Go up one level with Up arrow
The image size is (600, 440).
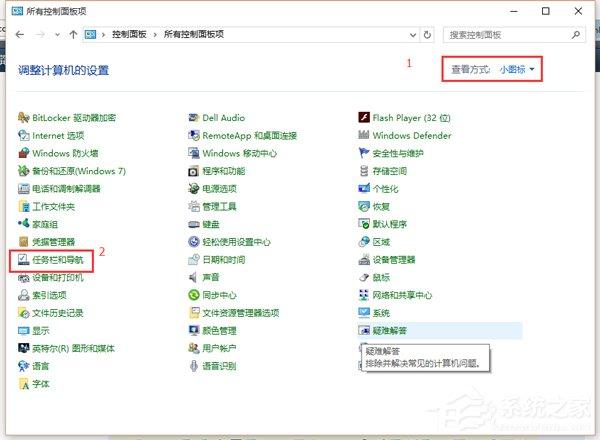73,35
